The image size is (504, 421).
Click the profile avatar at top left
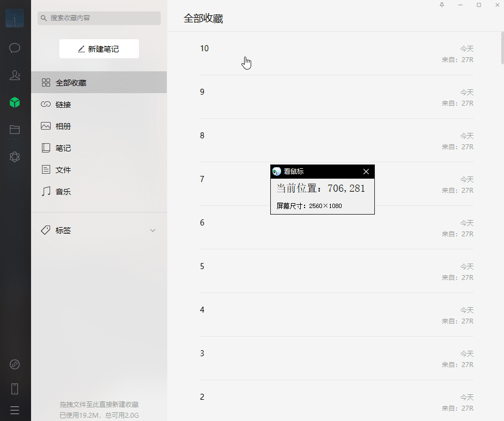click(x=15, y=19)
